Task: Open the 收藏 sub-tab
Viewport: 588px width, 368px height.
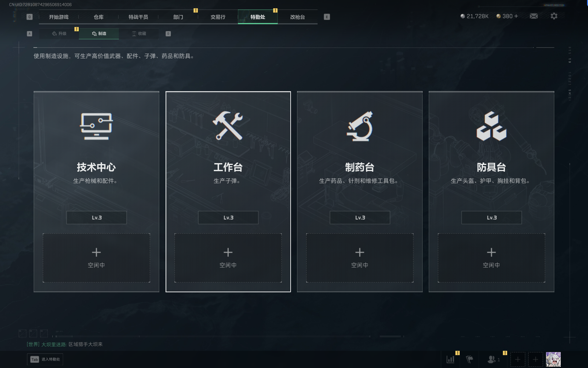Action: [139, 33]
